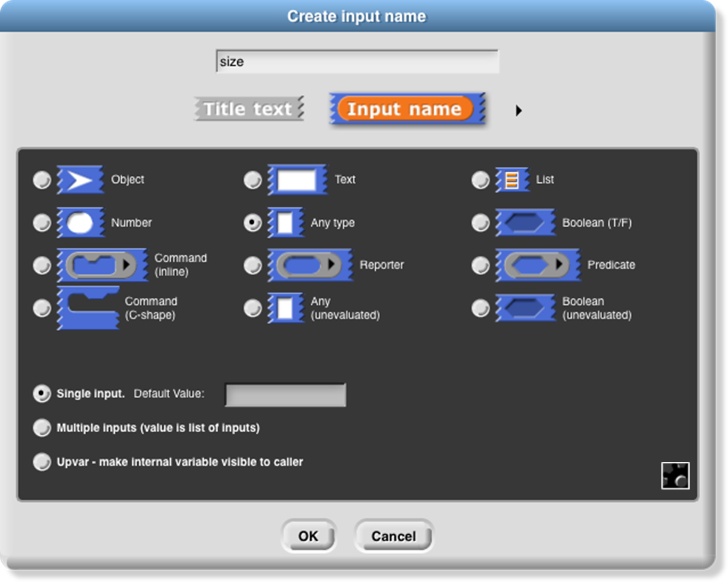728x582 pixels.
Task: Select the Text radio button
Action: click(x=253, y=180)
